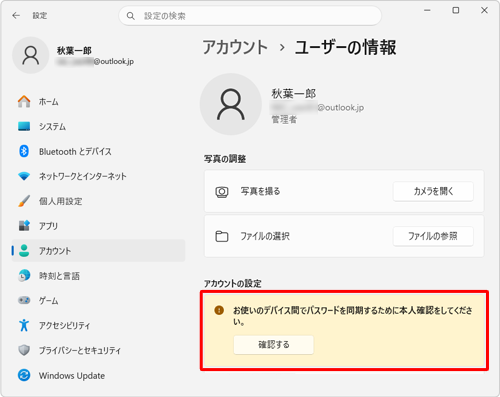Viewport: 500px width, 397px height.
Task: Click the 時刻と言語 globe clock icon
Action: [24, 276]
